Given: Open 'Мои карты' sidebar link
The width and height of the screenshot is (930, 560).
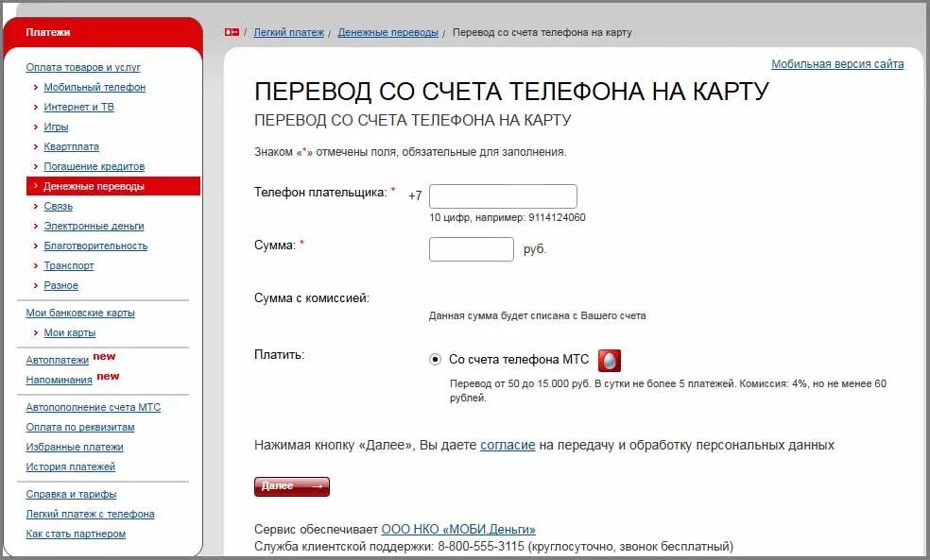Looking at the screenshot, I should tap(69, 333).
